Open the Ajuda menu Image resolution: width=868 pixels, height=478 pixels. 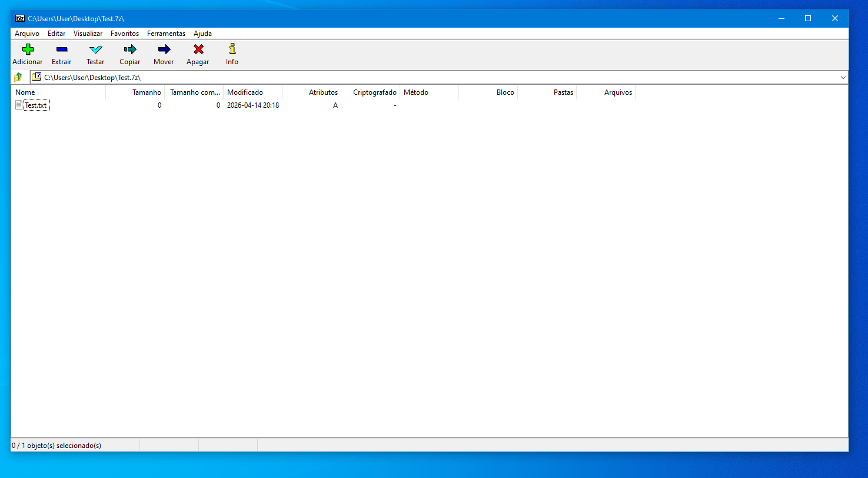[x=202, y=34]
